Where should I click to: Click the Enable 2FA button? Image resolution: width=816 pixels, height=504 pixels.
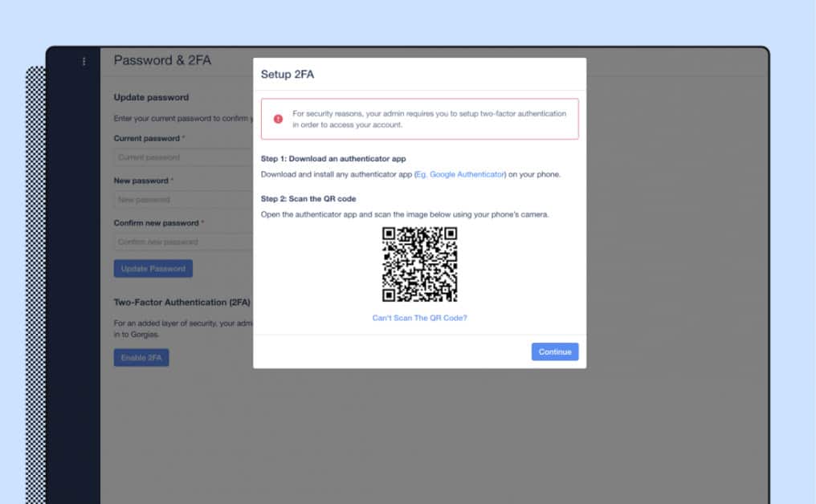[x=141, y=358]
